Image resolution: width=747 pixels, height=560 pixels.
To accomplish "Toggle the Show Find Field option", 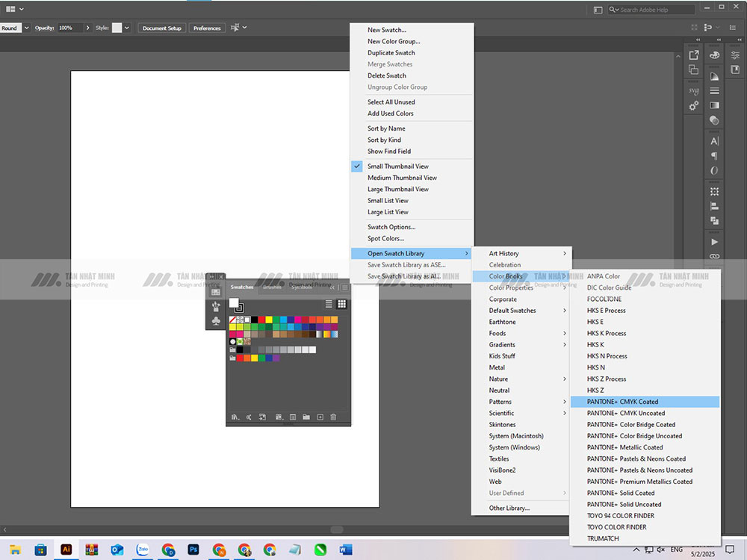I will (412, 152).
